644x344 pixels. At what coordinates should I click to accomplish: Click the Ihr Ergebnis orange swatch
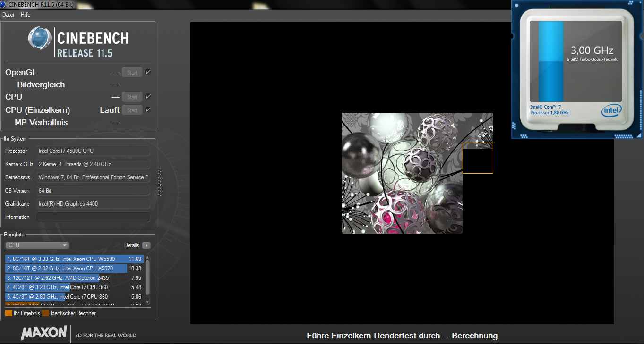tap(9, 313)
